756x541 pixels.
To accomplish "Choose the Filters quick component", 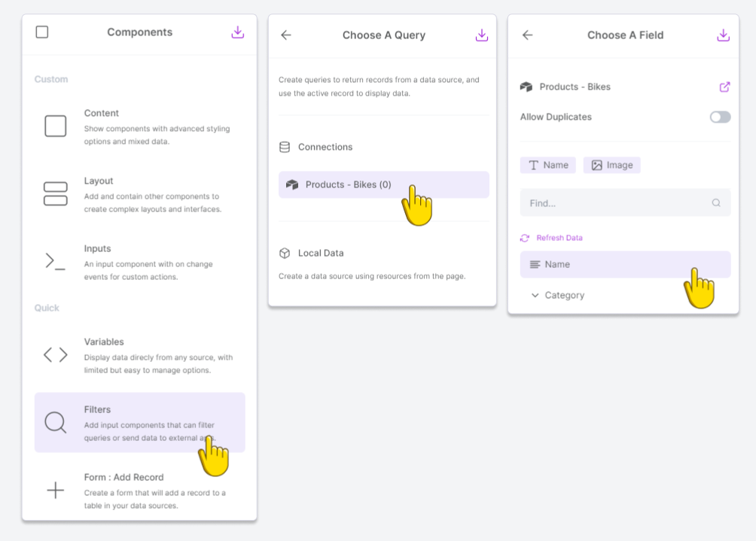I will click(140, 422).
